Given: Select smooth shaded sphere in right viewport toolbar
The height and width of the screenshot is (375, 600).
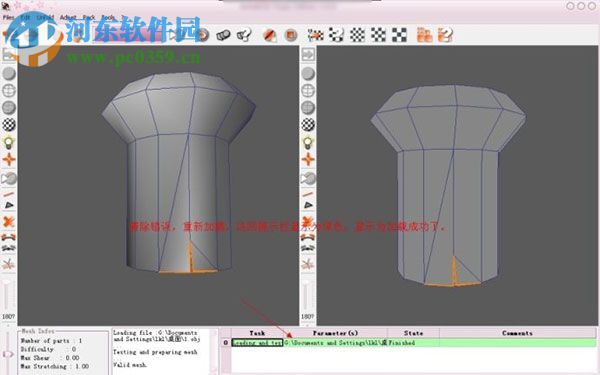Looking at the screenshot, I should (x=308, y=73).
